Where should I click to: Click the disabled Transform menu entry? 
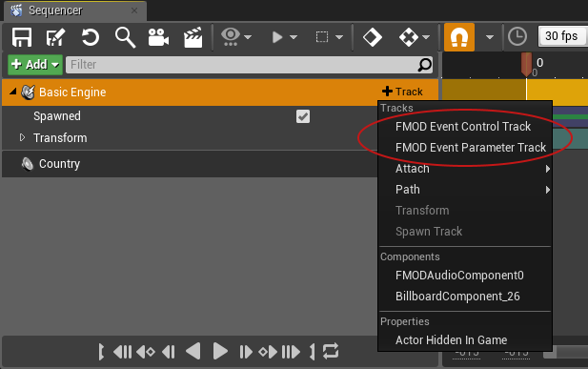(x=422, y=211)
